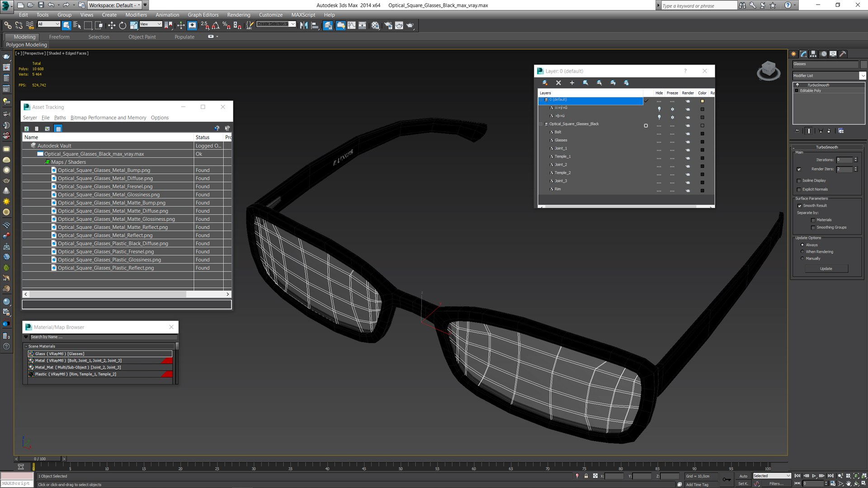Open the Workspace Default dropdown

pyautogui.click(x=115, y=5)
